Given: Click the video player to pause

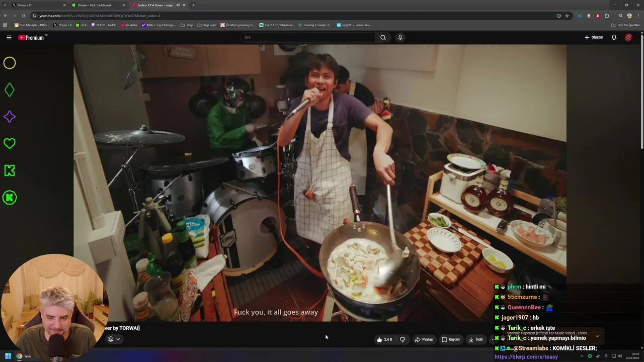Looking at the screenshot, I should (x=319, y=183).
